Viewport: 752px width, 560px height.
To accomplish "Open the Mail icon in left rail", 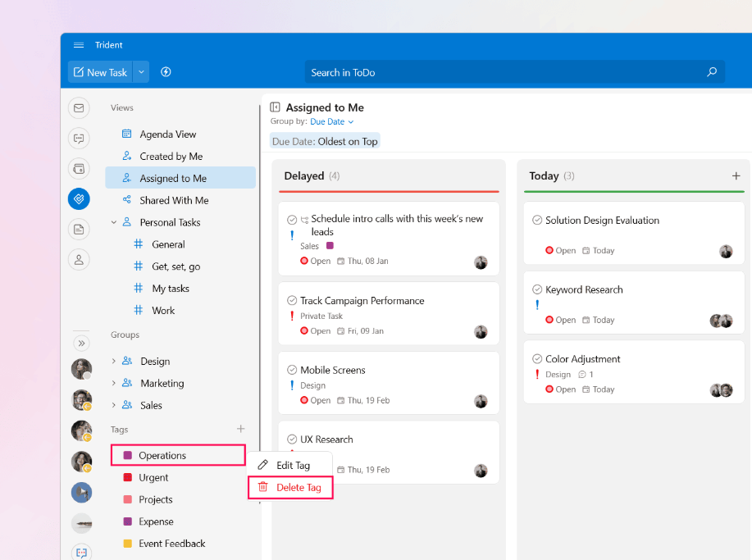I will coord(79,108).
